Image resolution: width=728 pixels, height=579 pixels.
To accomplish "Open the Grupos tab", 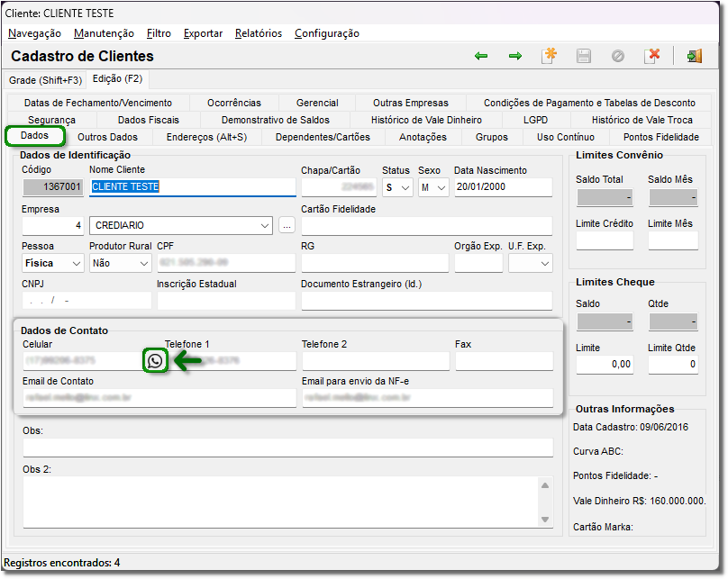I will 492,137.
